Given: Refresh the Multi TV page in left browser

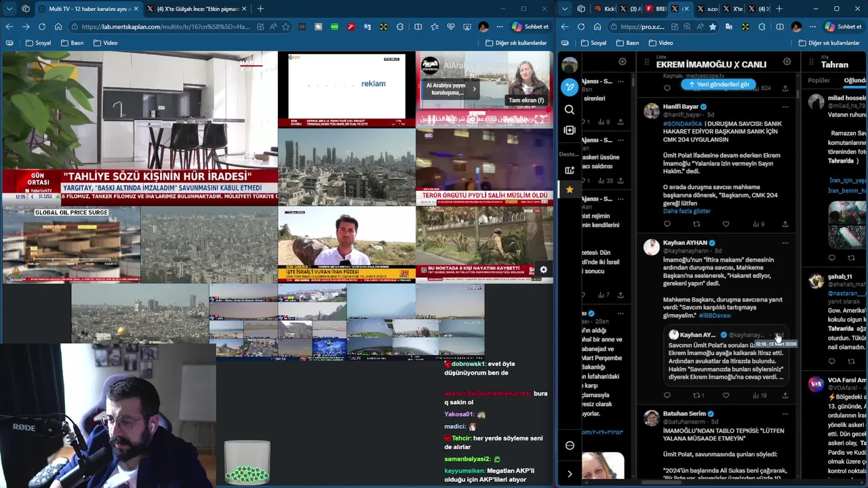Looking at the screenshot, I should pyautogui.click(x=42, y=26).
